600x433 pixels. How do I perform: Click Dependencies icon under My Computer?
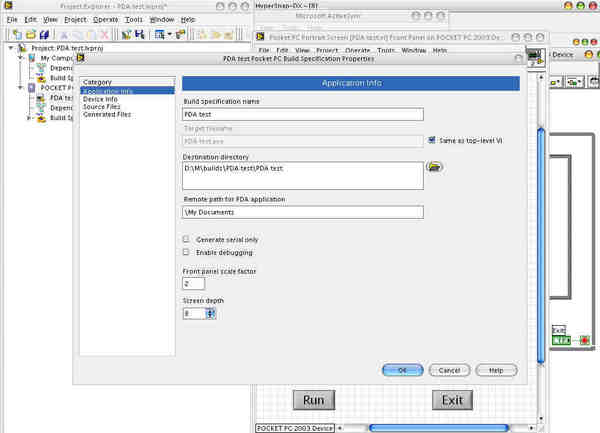pos(41,68)
